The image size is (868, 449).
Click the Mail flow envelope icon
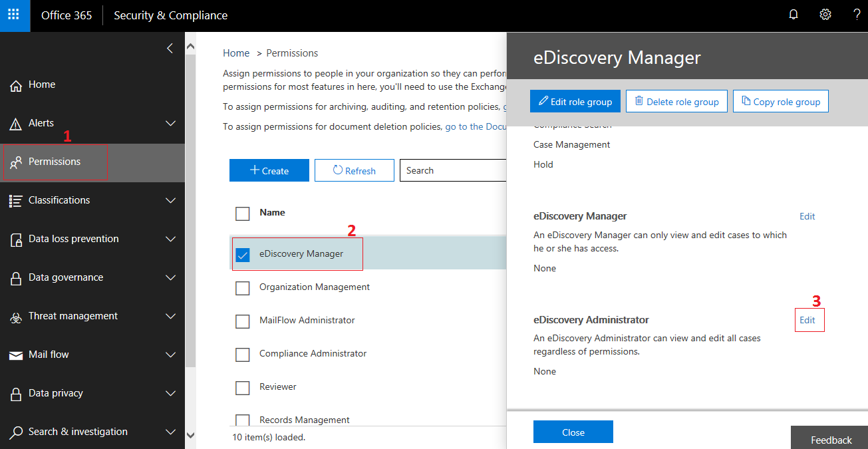[16, 355]
